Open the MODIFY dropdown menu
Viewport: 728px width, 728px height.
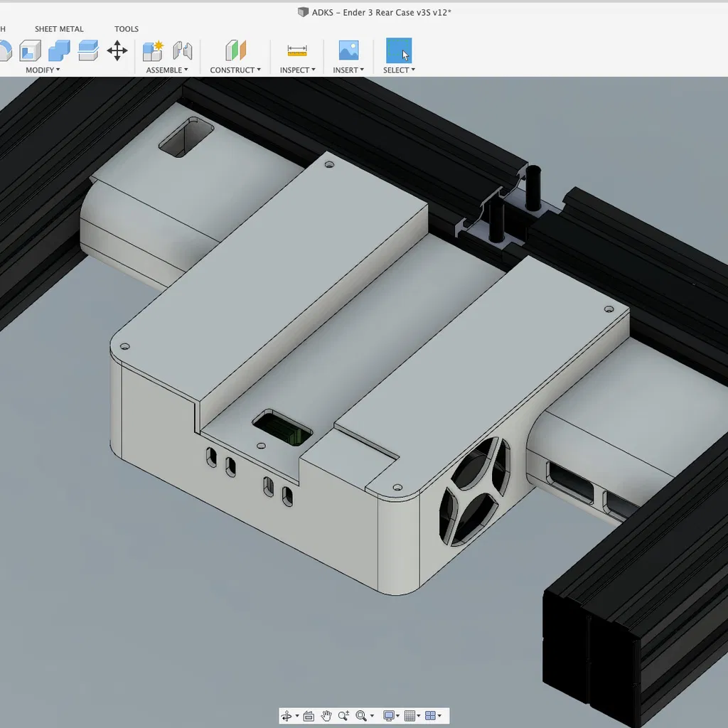pos(43,70)
